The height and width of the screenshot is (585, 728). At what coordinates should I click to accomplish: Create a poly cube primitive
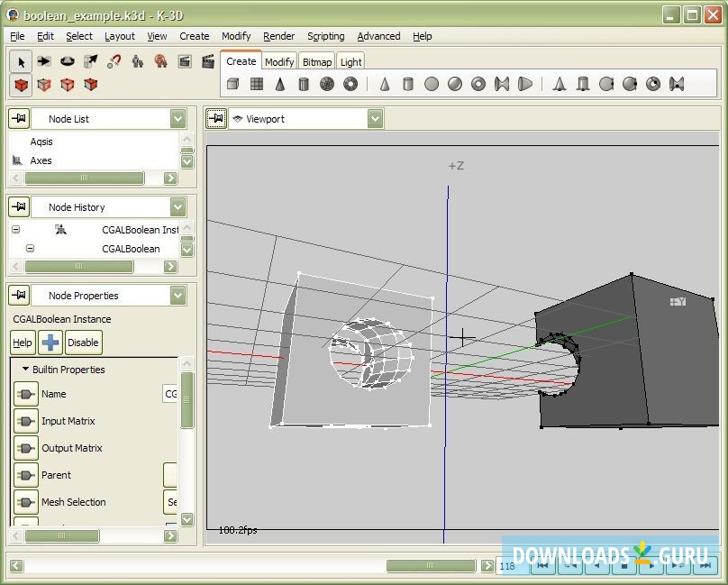pos(233,84)
